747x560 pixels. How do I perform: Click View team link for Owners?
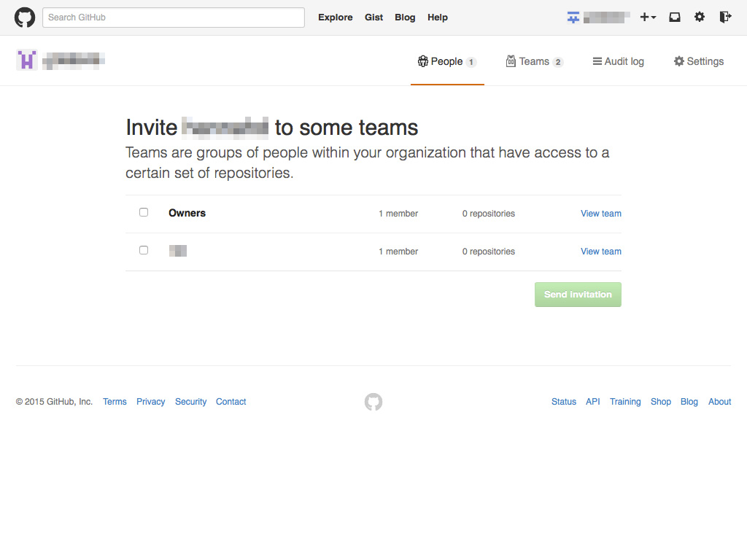600,214
